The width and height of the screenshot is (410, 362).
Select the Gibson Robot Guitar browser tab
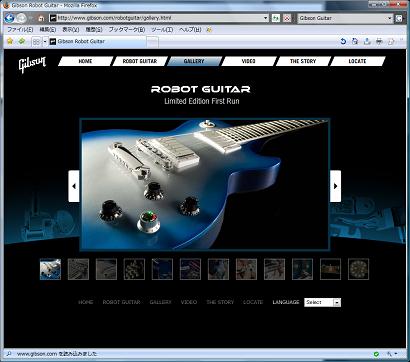pyautogui.click(x=97, y=42)
